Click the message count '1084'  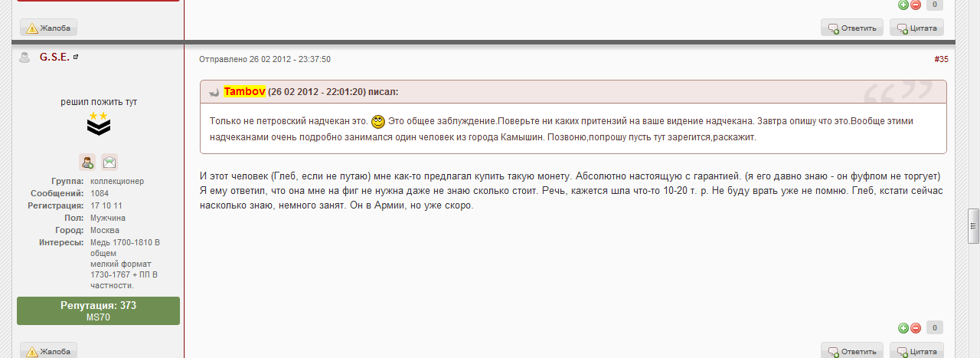pyautogui.click(x=100, y=193)
